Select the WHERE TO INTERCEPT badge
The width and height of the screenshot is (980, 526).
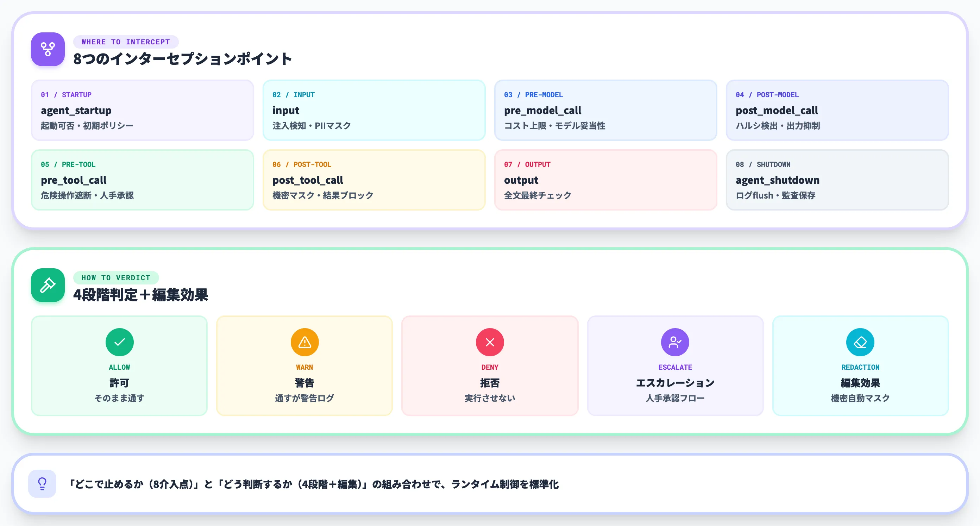tap(126, 42)
